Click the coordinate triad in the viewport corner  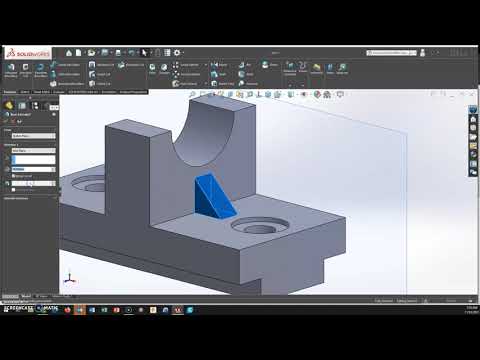[x=70, y=278]
